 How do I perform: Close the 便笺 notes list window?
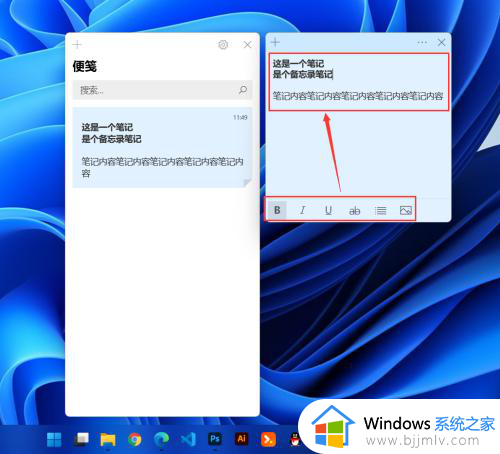click(x=247, y=45)
